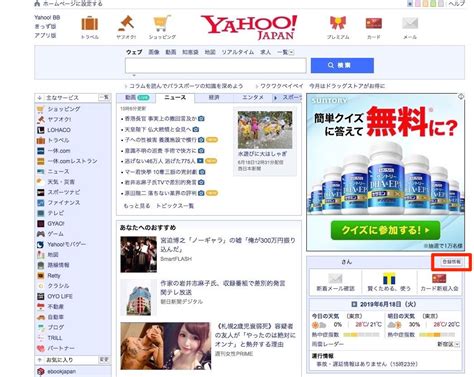
Task: Toggle the お気に入り arrow in sidebar
Action: point(39,360)
